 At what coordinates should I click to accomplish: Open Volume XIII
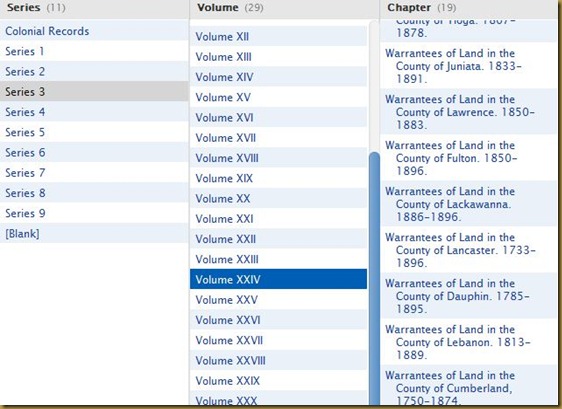tap(278, 56)
